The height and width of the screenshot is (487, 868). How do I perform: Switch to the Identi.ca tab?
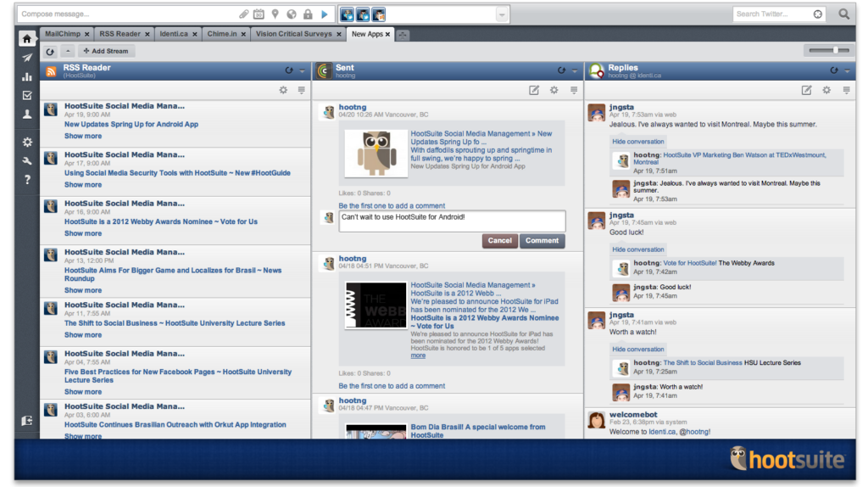(174, 34)
